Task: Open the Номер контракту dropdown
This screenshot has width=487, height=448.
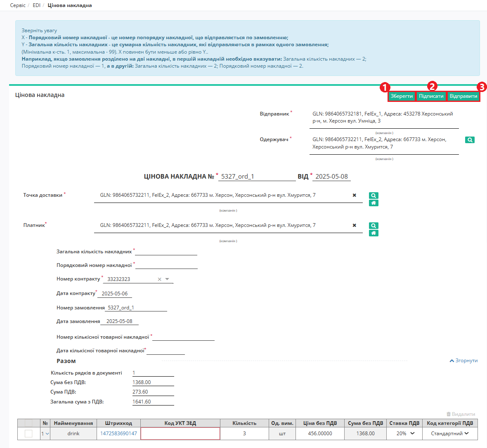Action: [x=167, y=279]
